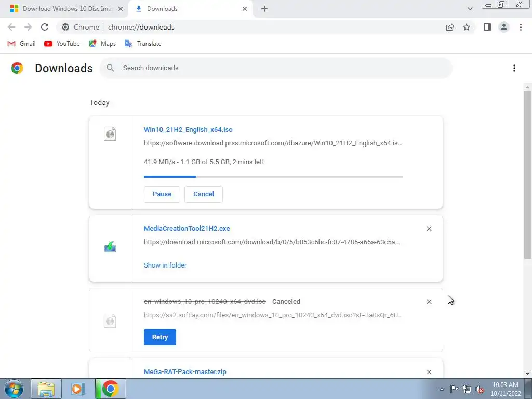The height and width of the screenshot is (399, 532).
Task: Click the MediaCreationTool file icon
Action: [x=110, y=247]
